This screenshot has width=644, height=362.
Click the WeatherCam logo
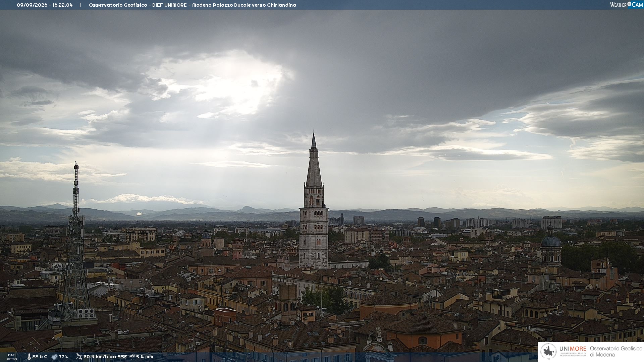pyautogui.click(x=626, y=4)
